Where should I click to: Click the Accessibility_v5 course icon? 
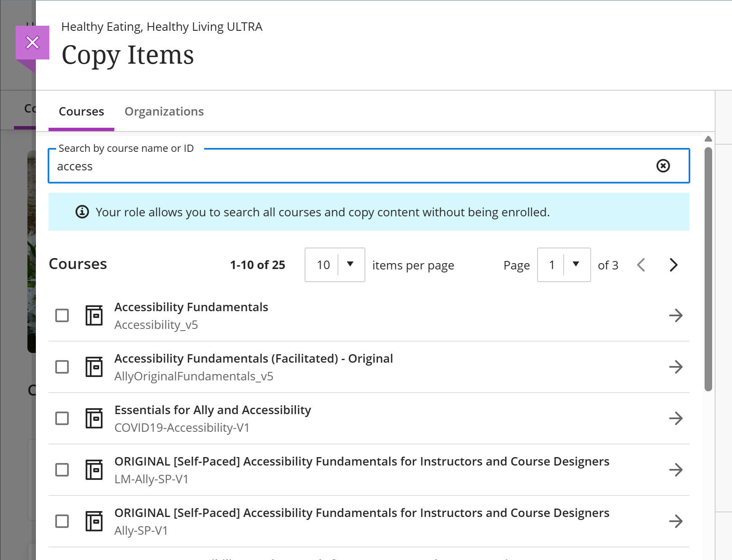click(94, 315)
